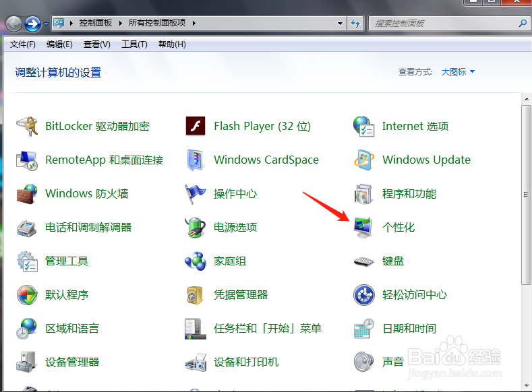This screenshot has width=532, height=392.
Task: Open the 程序和功能 link
Action: tap(409, 194)
